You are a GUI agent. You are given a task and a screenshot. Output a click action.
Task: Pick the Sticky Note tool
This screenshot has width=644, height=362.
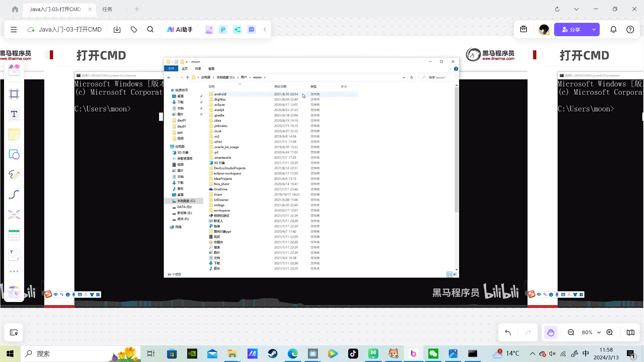coord(14,134)
